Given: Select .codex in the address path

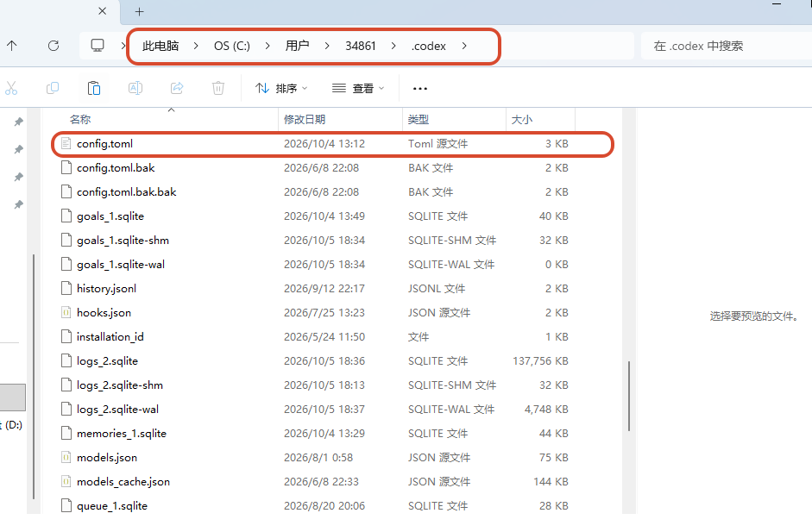Looking at the screenshot, I should click(428, 46).
